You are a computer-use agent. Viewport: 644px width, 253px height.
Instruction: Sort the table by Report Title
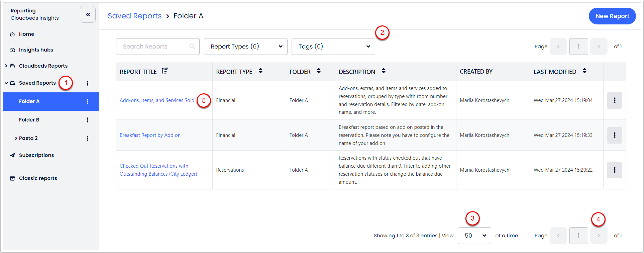tap(165, 71)
